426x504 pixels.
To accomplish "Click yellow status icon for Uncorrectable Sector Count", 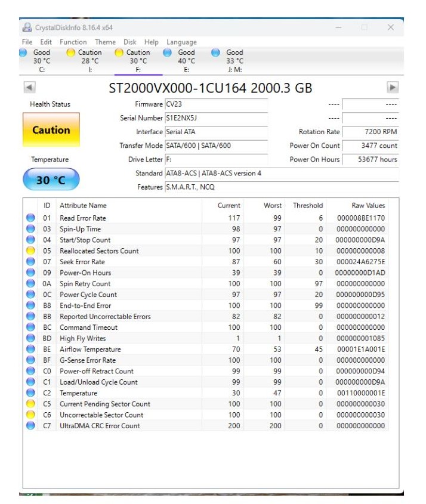I will pos(30,415).
